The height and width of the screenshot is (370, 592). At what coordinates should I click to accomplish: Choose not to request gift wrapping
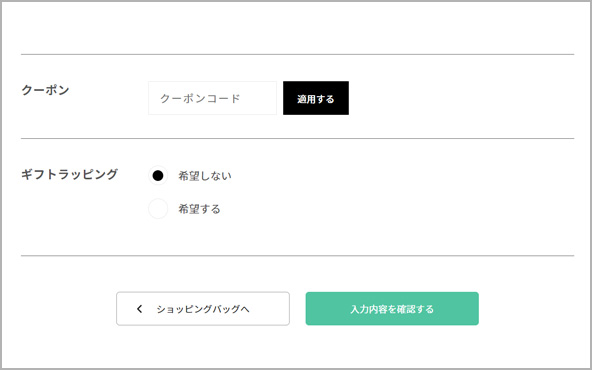click(x=158, y=176)
